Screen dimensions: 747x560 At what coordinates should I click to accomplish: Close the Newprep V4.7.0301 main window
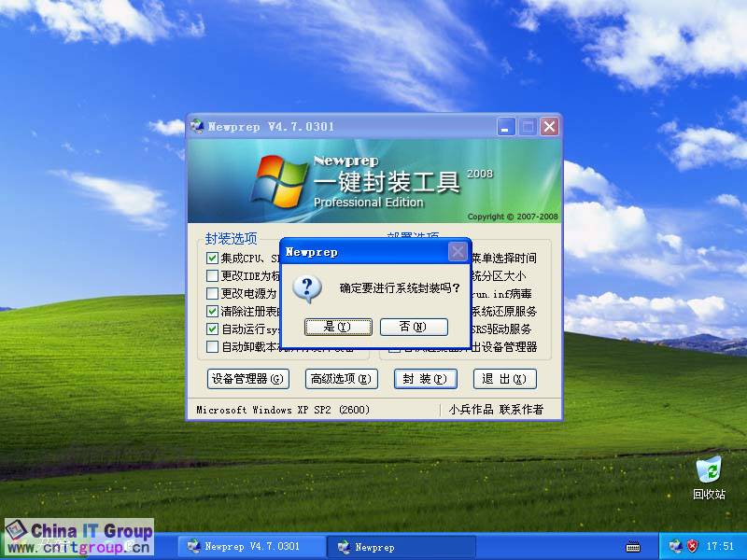(549, 127)
